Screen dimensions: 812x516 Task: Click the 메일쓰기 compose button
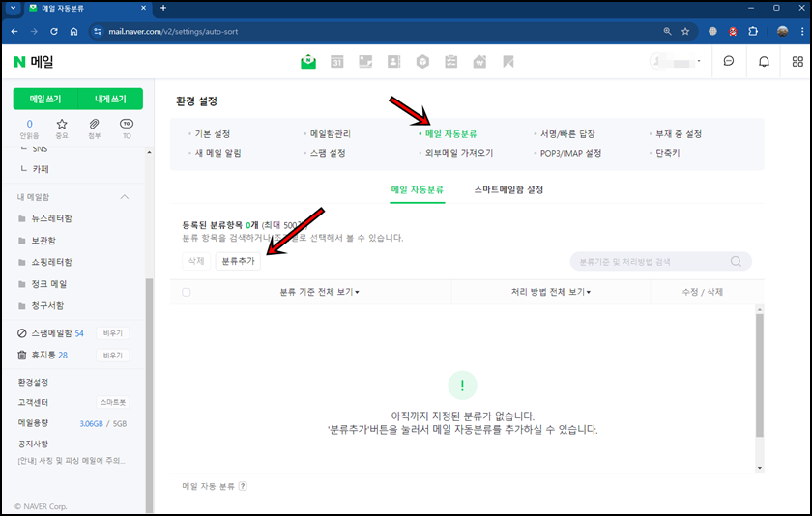[45, 99]
